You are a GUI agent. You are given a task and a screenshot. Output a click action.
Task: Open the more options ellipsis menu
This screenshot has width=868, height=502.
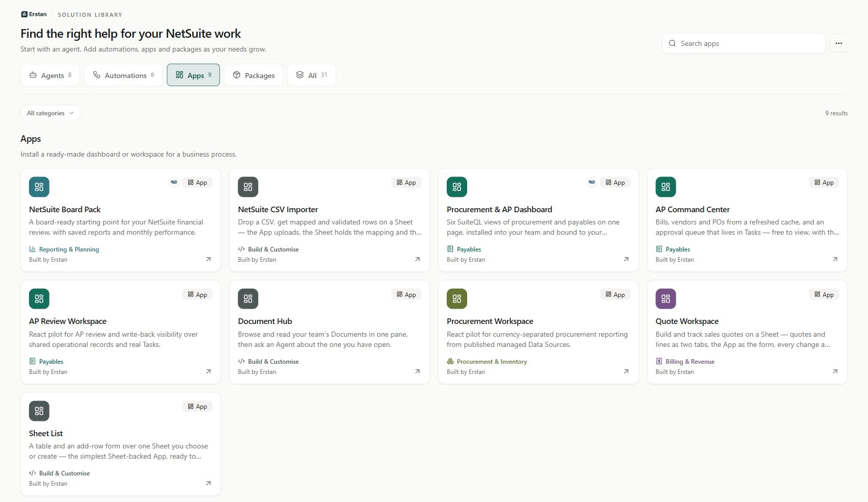pos(838,43)
